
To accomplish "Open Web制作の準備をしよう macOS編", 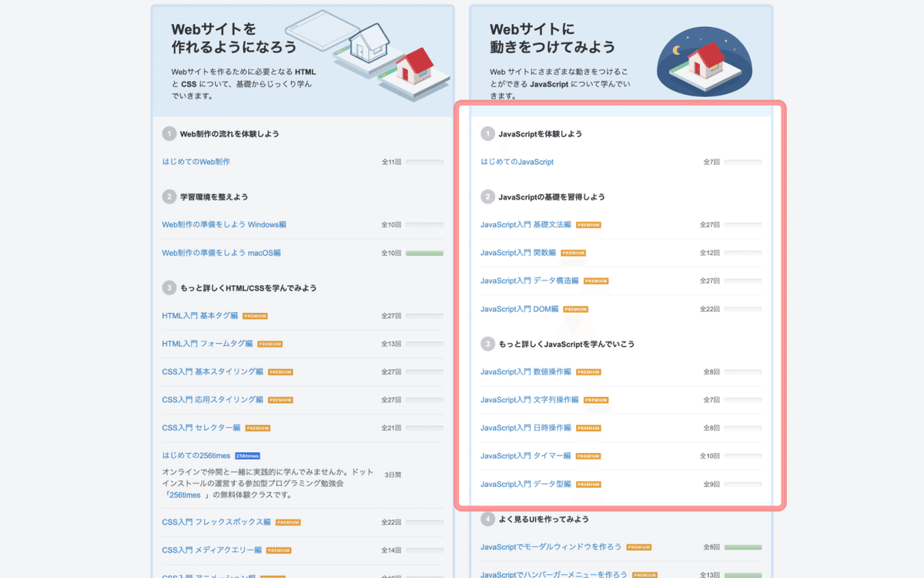I will point(221,253).
